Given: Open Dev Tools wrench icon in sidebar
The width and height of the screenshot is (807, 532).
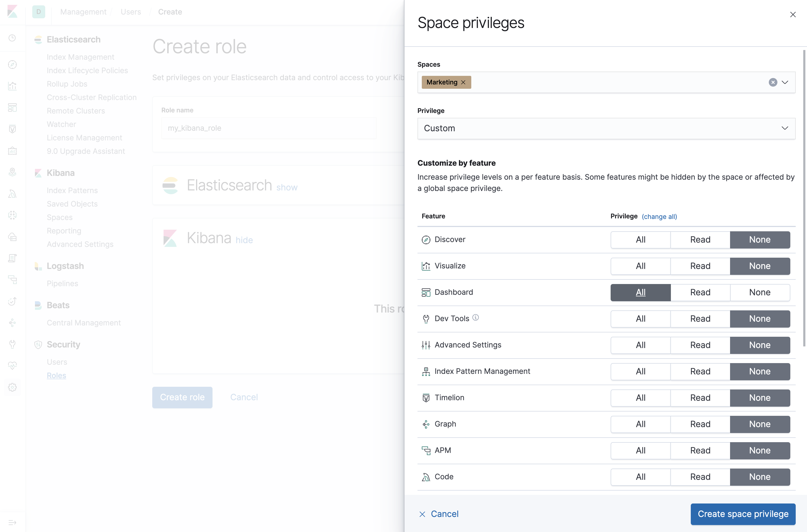Looking at the screenshot, I should point(12,344).
